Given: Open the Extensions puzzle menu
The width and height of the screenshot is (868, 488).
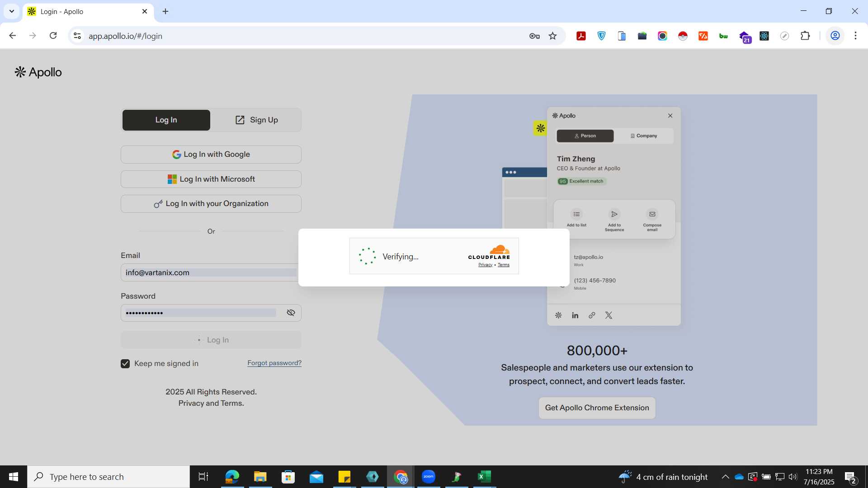Looking at the screenshot, I should [805, 36].
